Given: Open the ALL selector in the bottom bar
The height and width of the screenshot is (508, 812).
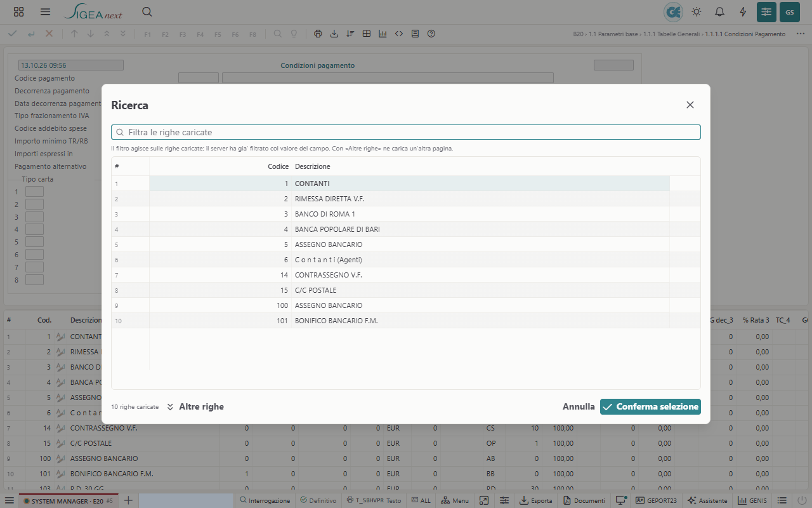Looking at the screenshot, I should [421, 500].
